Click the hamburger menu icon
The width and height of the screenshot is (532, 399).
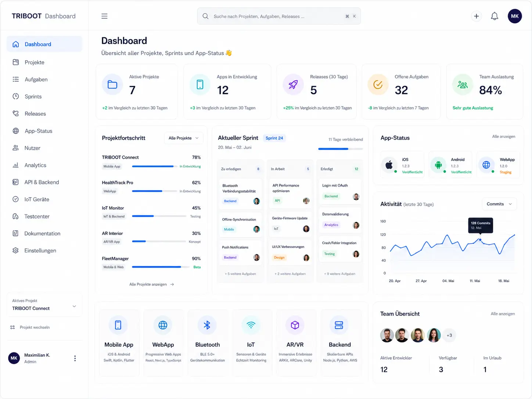pyautogui.click(x=104, y=16)
